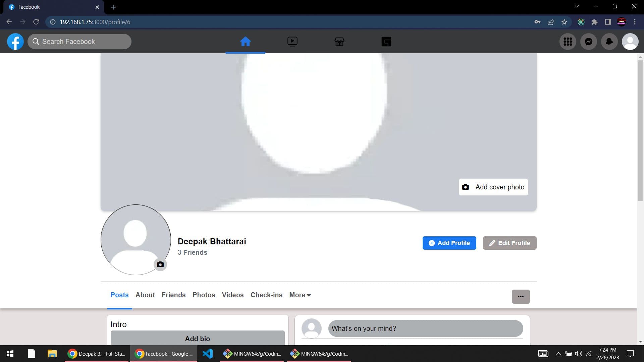Click camera icon on profile picture

[x=160, y=264]
